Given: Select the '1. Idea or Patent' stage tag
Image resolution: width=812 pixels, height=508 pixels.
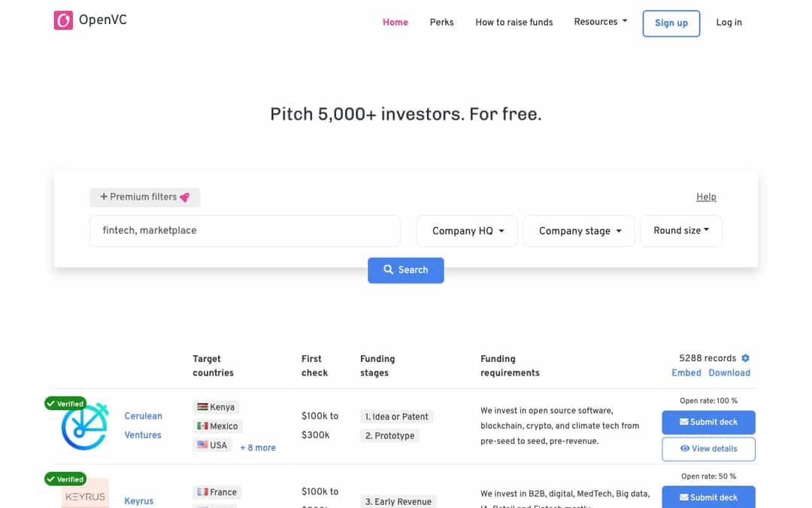Looking at the screenshot, I should [396, 416].
